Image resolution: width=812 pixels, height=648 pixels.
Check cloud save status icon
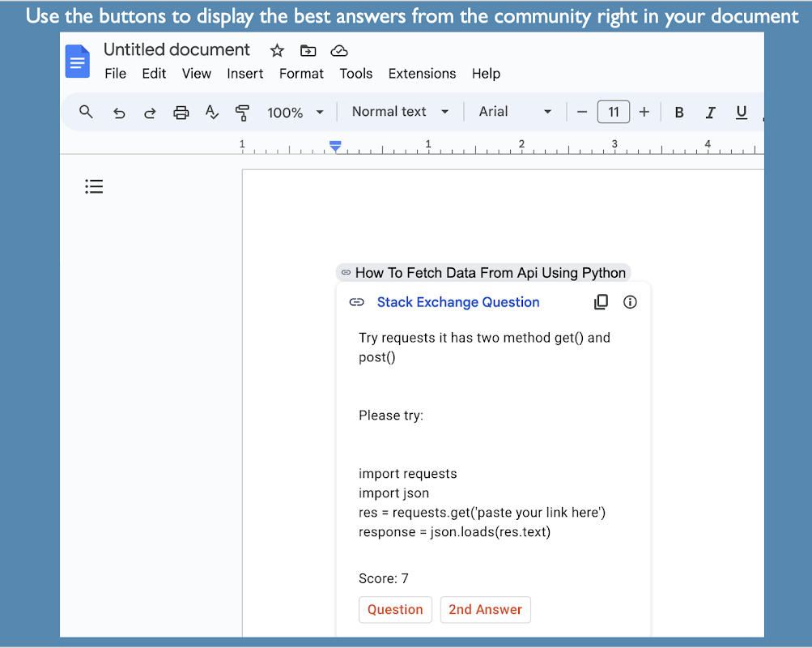click(x=339, y=51)
